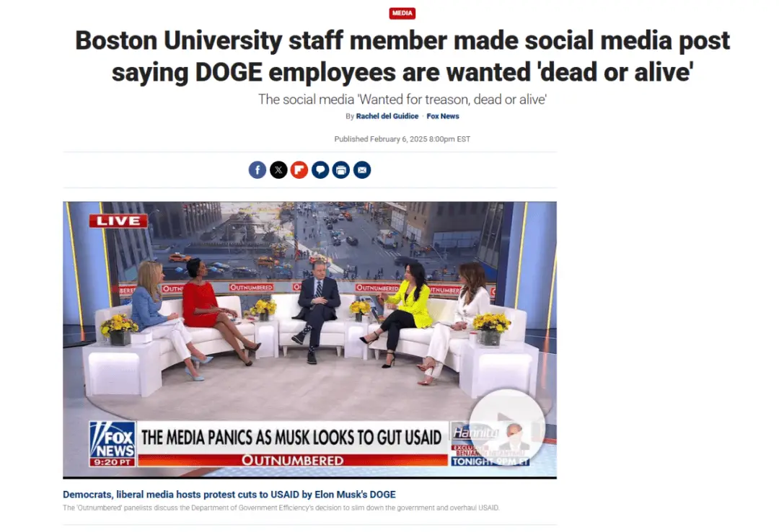Open author Rachel del Guidice's page
Image resolution: width=779 pixels, height=532 pixels.
[387, 116]
